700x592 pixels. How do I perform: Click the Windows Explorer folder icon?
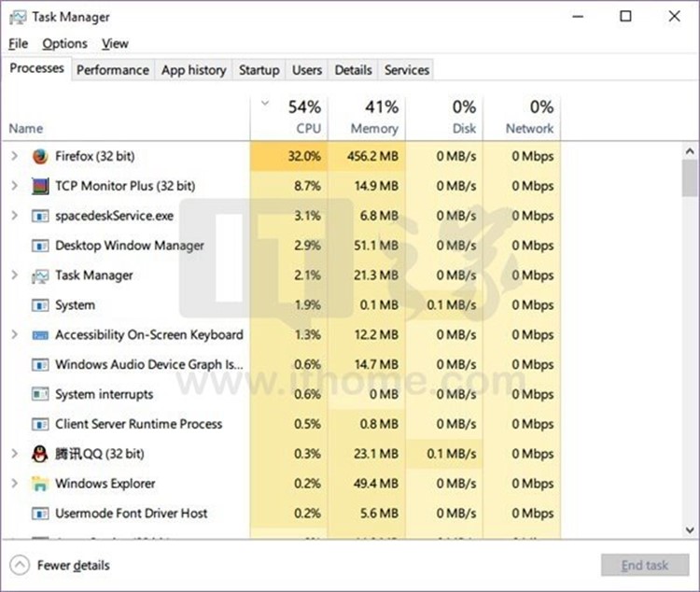[x=40, y=484]
